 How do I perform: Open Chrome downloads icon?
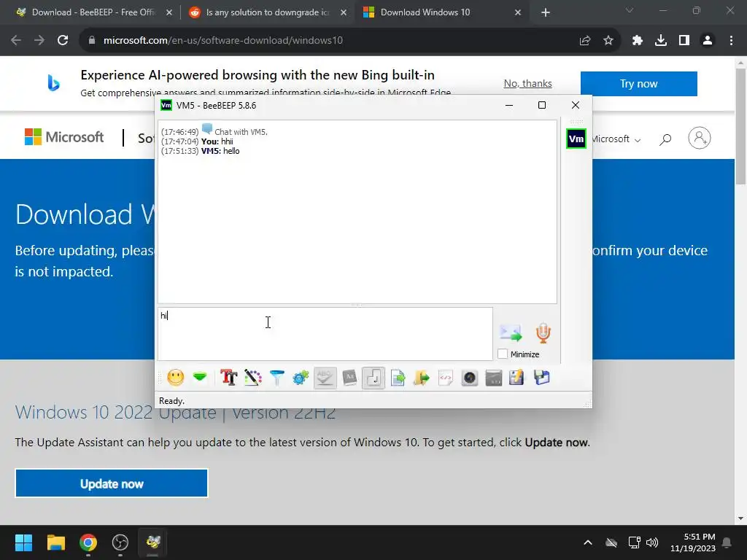(661, 41)
